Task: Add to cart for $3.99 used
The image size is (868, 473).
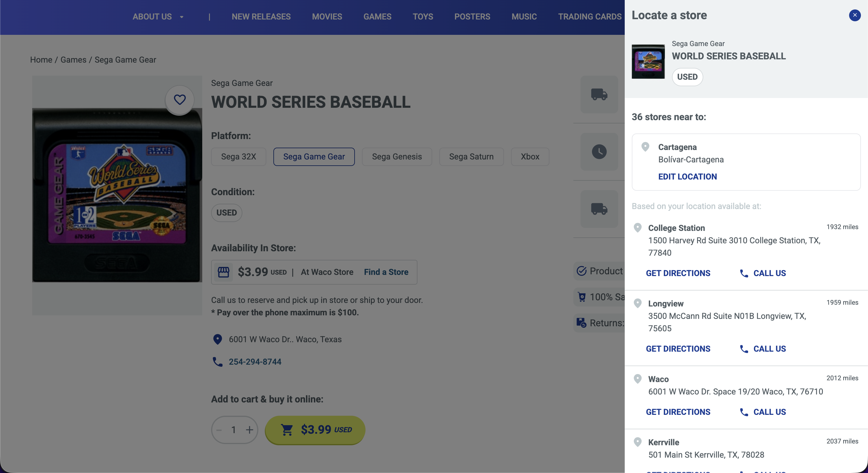Action: (x=315, y=430)
